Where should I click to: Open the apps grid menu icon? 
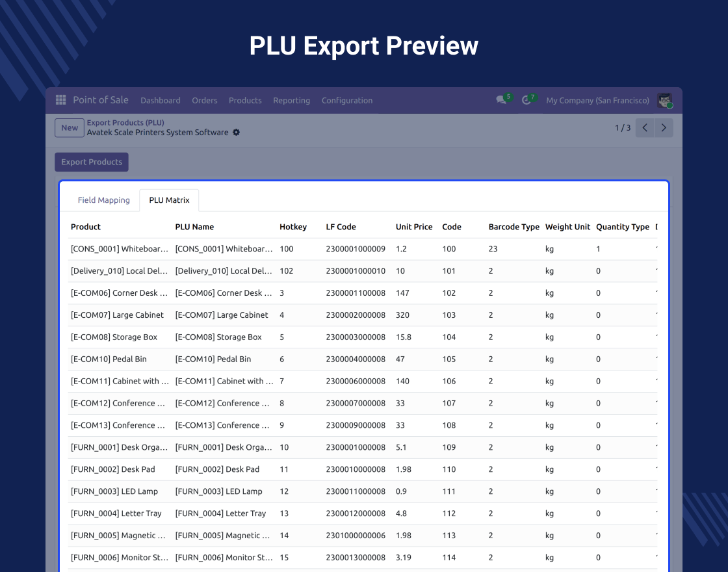[61, 100]
